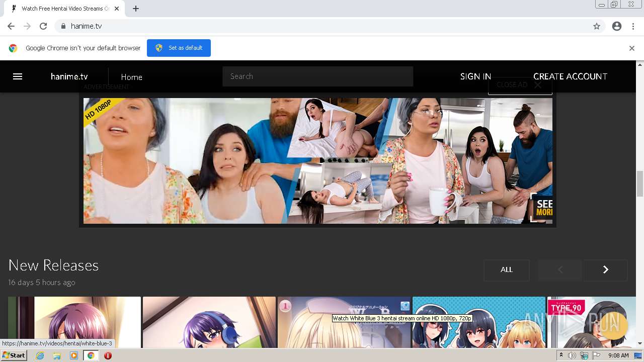Click the 9:08 AM system clock
The width and height of the screenshot is (644, 362).
(618, 355)
